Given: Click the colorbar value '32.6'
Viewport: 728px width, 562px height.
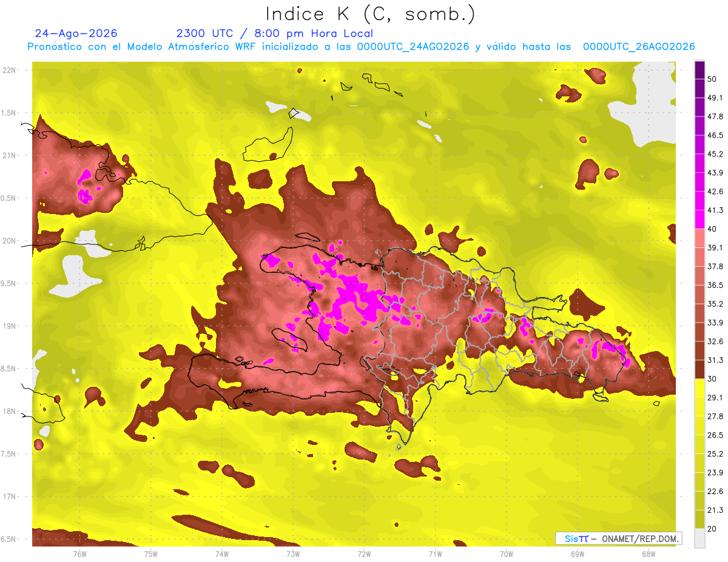Looking at the screenshot, I should pyautogui.click(x=716, y=341).
